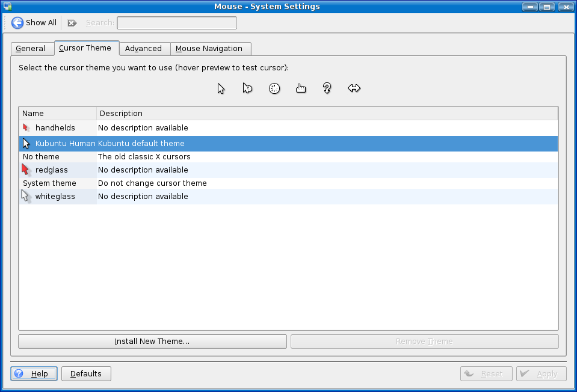Select the redglass cursor theme
Screen dimensions: 577x392
[x=51, y=170]
